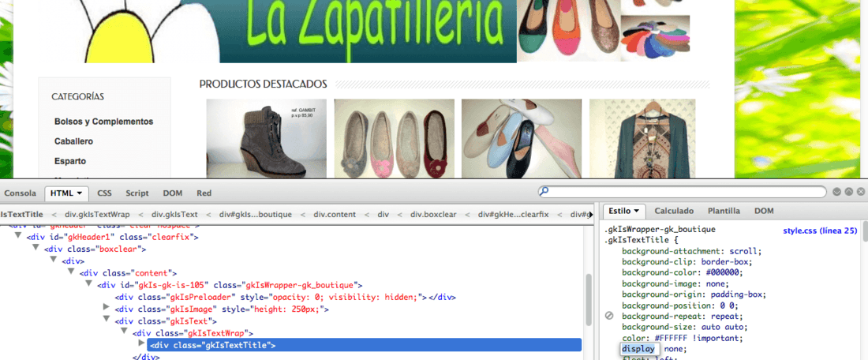
Task: Open the style.css (línea 25) link
Action: (x=820, y=231)
